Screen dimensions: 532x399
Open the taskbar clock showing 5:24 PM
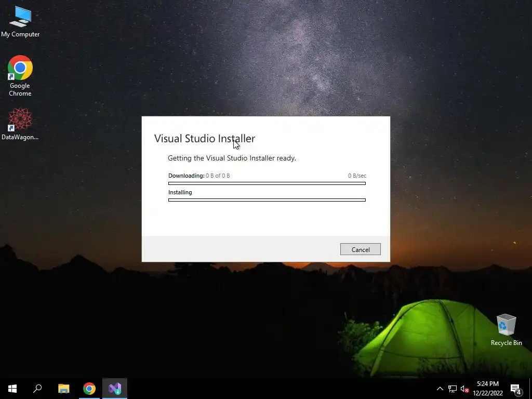(x=488, y=389)
